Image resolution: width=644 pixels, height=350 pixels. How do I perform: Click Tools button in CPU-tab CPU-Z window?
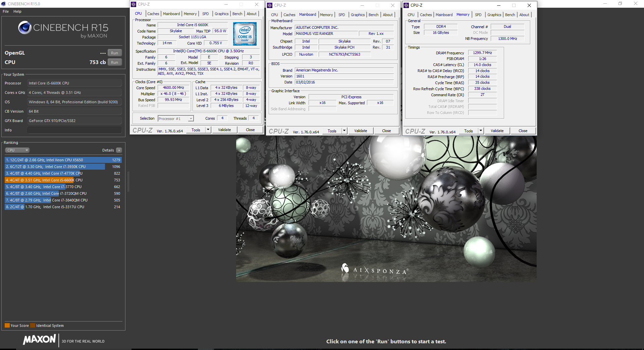[196, 130]
